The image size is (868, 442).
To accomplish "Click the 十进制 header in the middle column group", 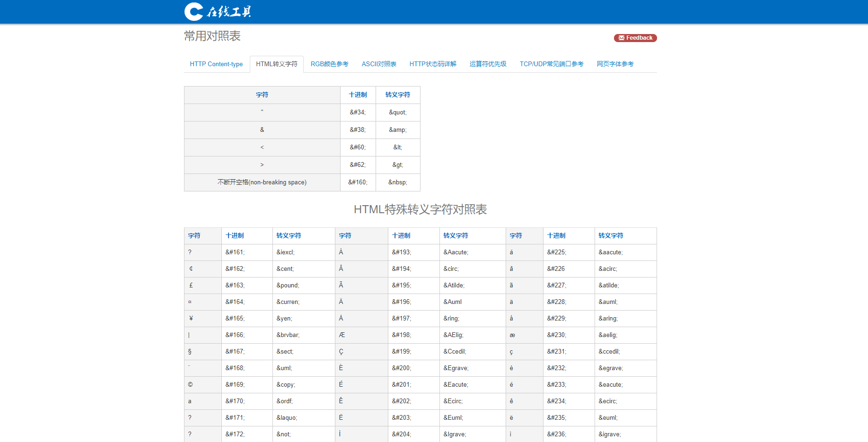I will point(401,235).
